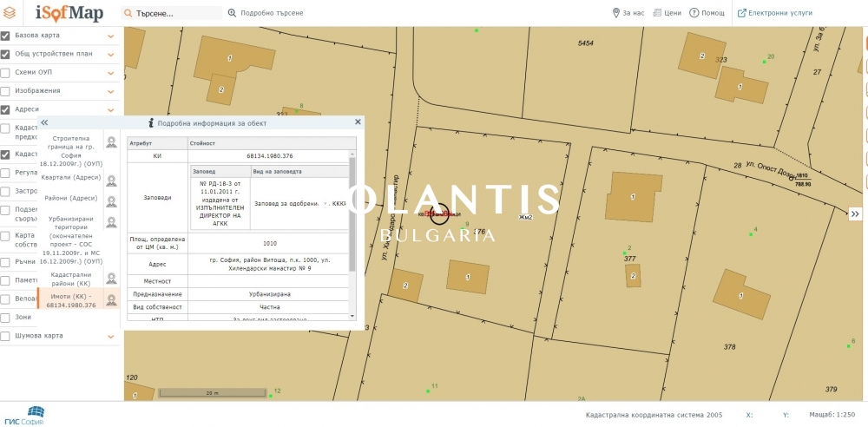
Task: Open the За нас page
Action: (628, 13)
